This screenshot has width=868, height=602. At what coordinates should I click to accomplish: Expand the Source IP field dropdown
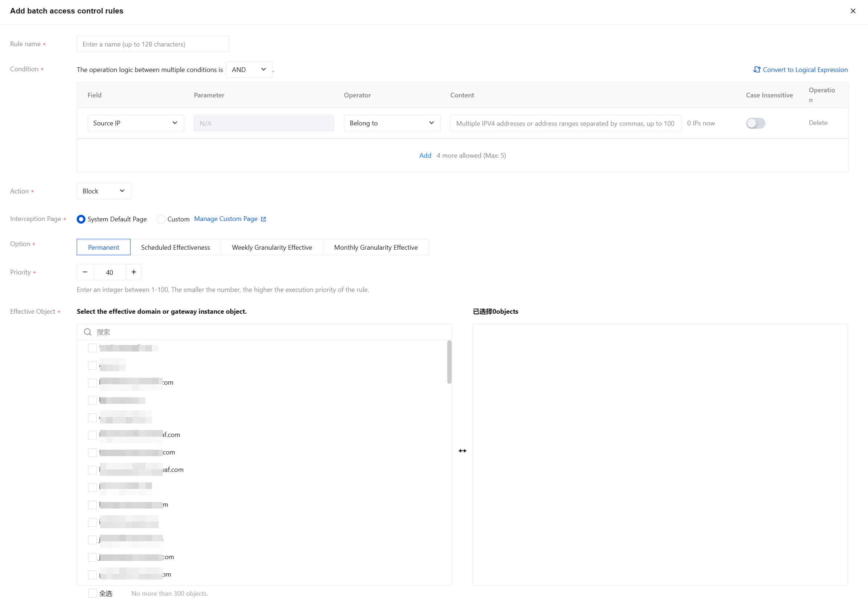[135, 123]
